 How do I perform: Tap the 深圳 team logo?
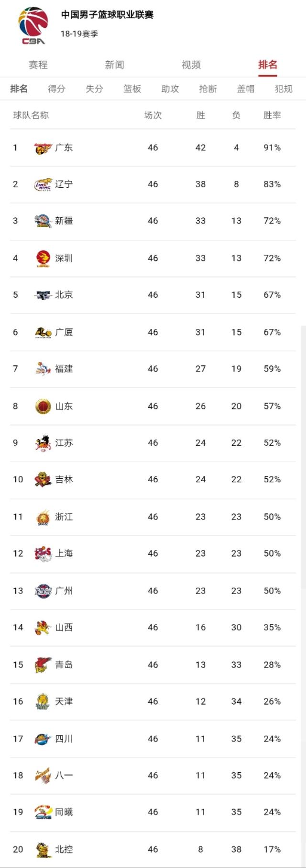point(43,258)
